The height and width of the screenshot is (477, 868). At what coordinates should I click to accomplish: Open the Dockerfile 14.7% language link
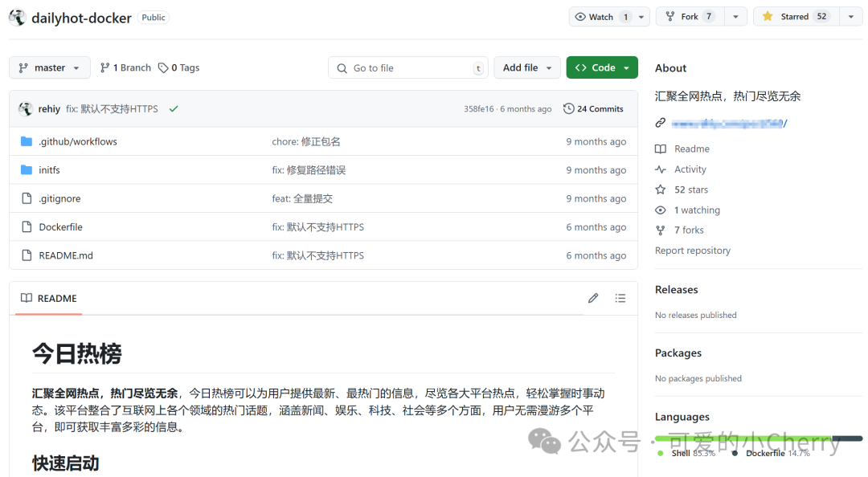pos(771,453)
